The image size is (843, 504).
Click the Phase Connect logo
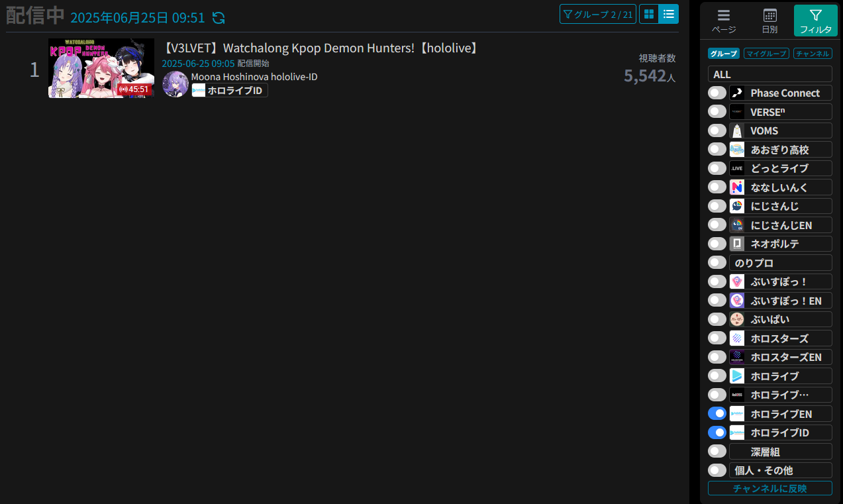pos(737,93)
